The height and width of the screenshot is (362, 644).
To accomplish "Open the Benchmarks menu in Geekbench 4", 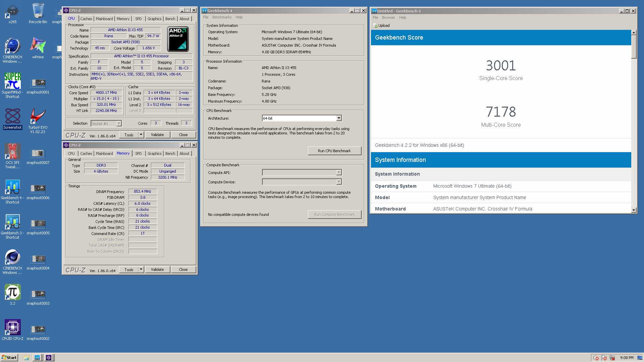I will pos(222,17).
